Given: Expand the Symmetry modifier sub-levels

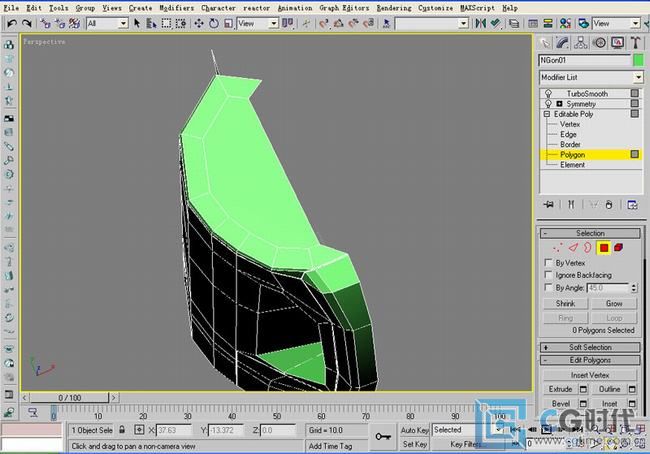Looking at the screenshot, I should click(559, 104).
